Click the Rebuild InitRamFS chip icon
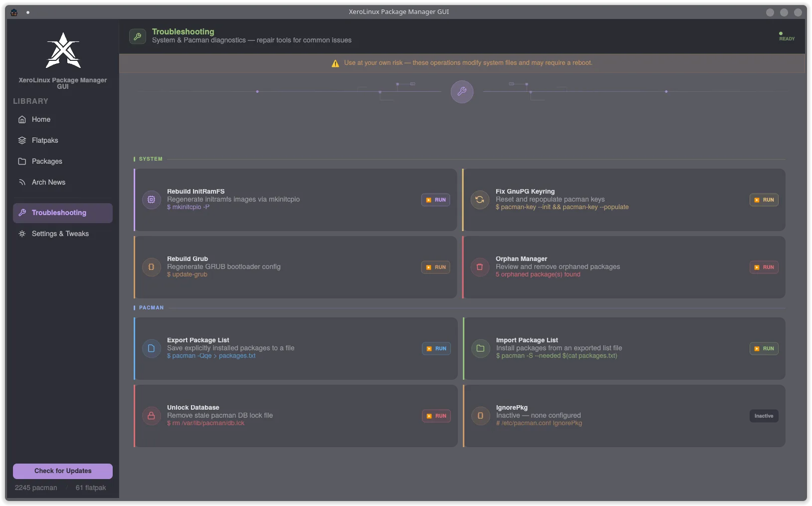The image size is (812, 506). point(151,200)
